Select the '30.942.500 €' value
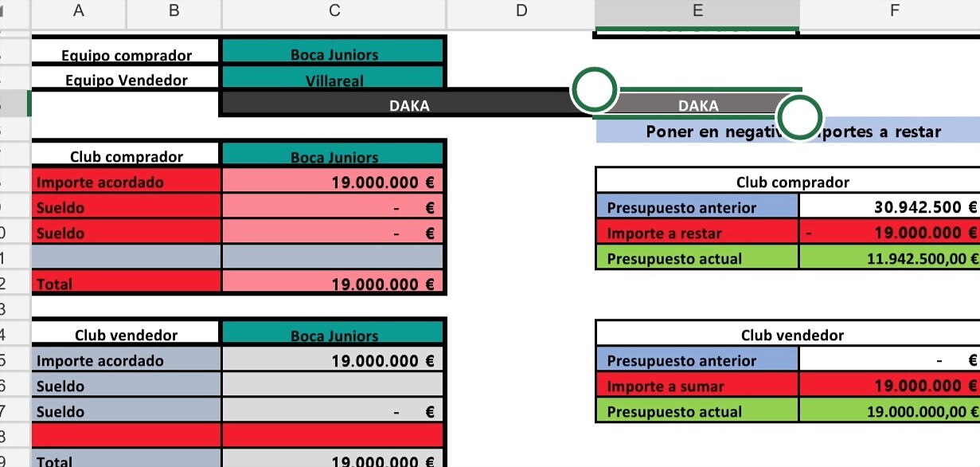 coord(890,206)
